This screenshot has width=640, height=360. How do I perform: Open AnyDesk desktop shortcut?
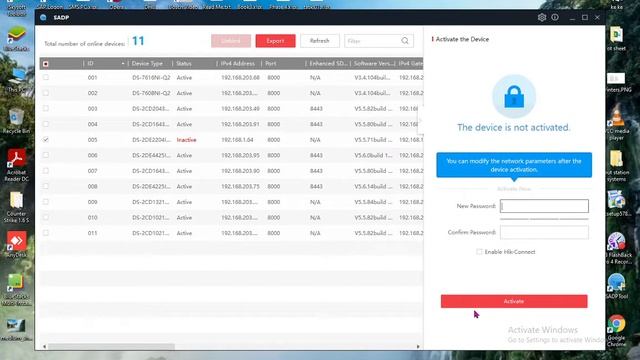point(16,244)
